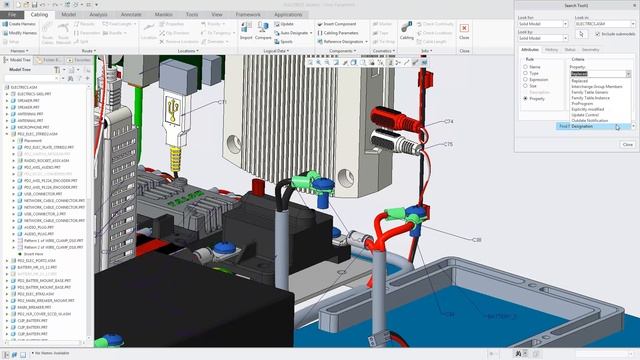Open the Reference Designation dropdown arrow
640x360 pixels.
tap(366, 42)
